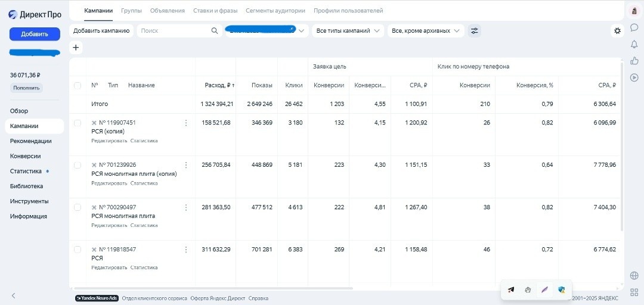Screen dimensions: 644x305
Task: Check the box for campaign 119907451
Action: point(77,123)
